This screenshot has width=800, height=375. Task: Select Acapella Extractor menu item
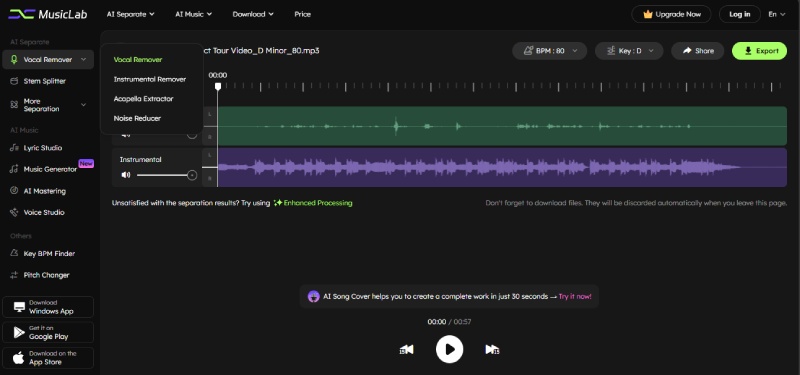click(x=143, y=98)
